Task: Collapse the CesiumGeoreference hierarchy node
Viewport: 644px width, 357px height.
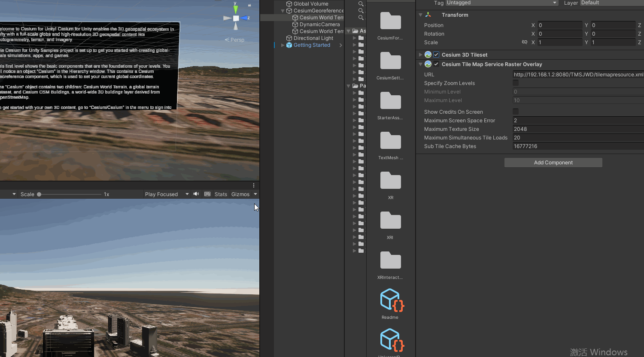Action: coord(283,11)
